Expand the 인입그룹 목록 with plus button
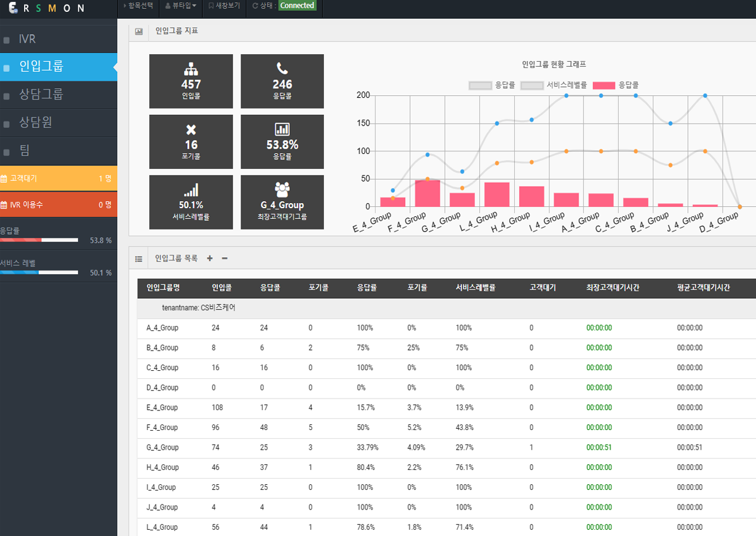Viewport: 756px width, 536px height. click(210, 258)
